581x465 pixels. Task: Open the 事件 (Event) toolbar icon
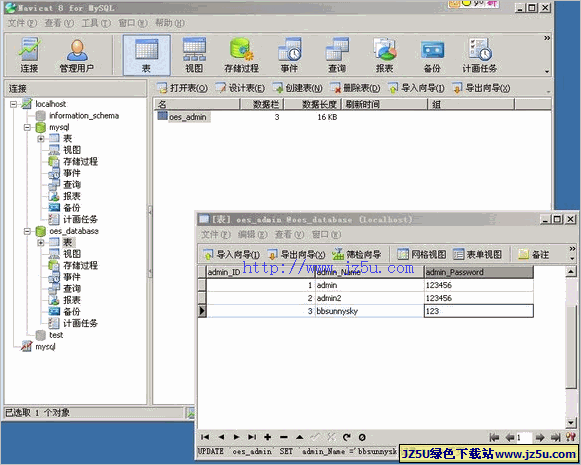click(289, 55)
